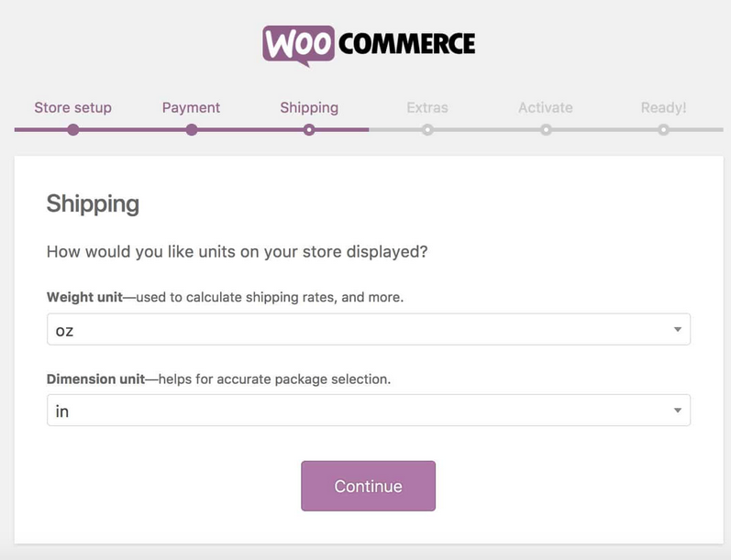Viewport: 731px width, 560px height.
Task: Click the WooCommerce logo
Action: [369, 44]
